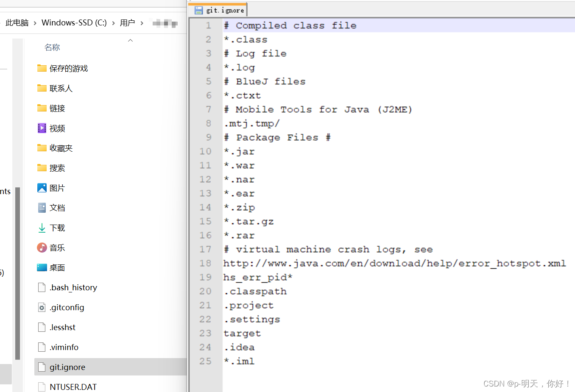This screenshot has height=392, width=575.
Task: Select the .bash_history file name
Action: (73, 287)
